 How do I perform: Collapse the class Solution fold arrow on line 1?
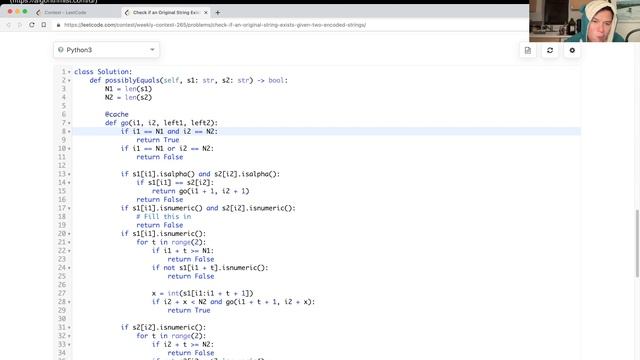pyautogui.click(x=69, y=72)
